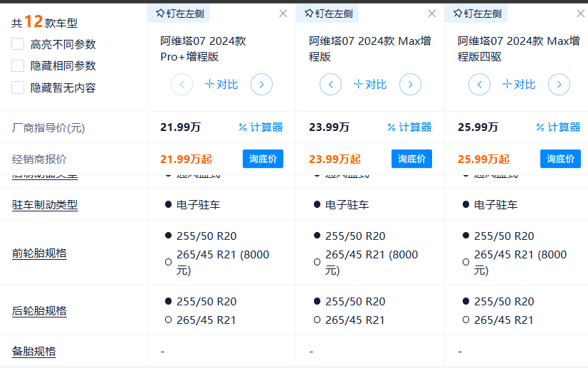Open 前轮胎规格 parameter explanation

coord(39,253)
